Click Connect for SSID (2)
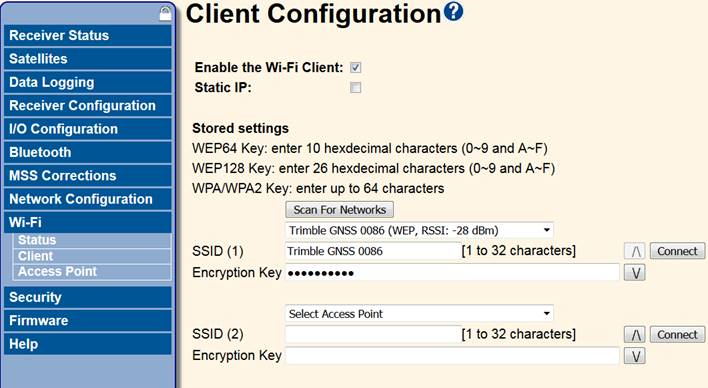 coord(677,334)
